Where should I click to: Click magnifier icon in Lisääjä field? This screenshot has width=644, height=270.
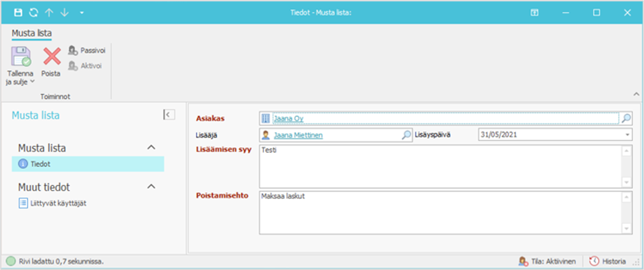point(406,135)
